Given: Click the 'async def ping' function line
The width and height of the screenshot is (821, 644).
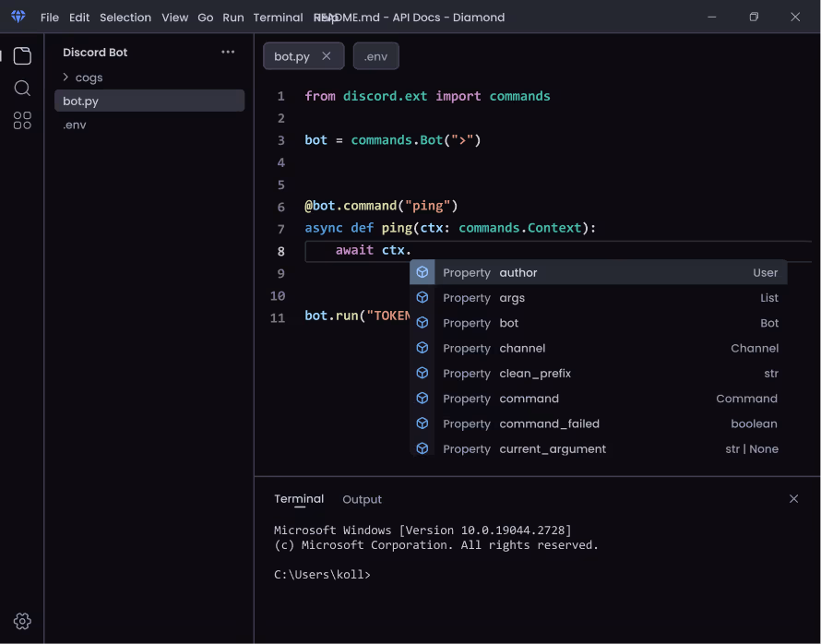Looking at the screenshot, I should 450,228.
